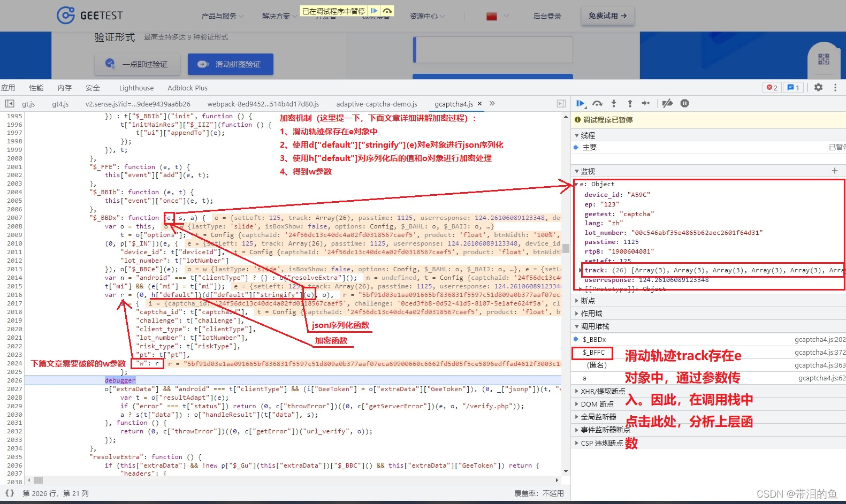This screenshot has height=504, width=846.
Task: Select the 主要 thread row
Action: (709, 147)
